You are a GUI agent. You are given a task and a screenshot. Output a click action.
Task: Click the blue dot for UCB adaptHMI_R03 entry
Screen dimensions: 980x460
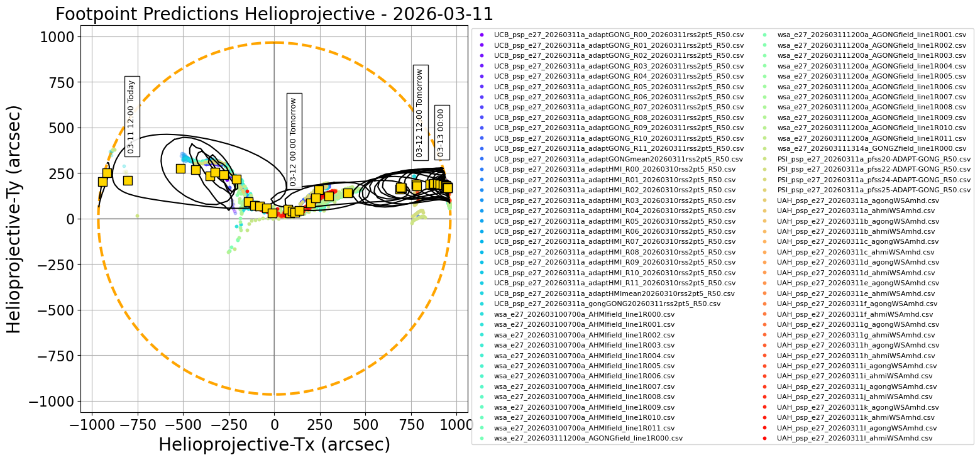click(483, 200)
